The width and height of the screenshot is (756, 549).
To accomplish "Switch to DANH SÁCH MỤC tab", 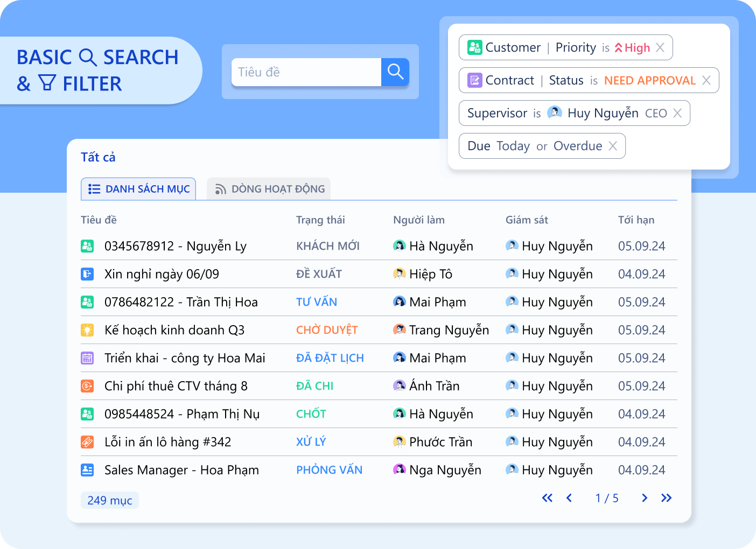I will point(138,189).
